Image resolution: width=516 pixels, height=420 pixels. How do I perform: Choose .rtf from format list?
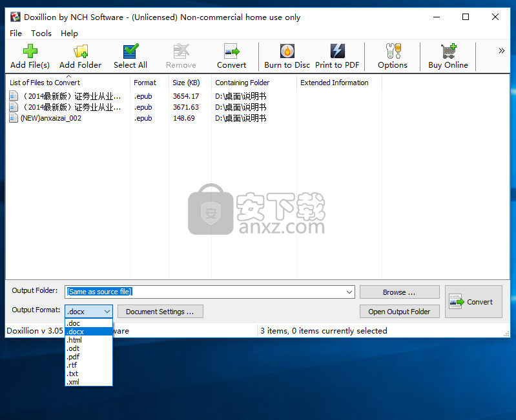point(89,365)
